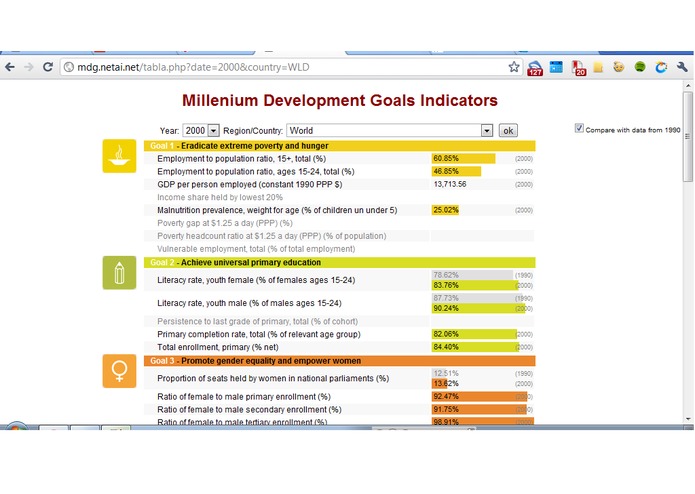The height and width of the screenshot is (494, 695).
Task: Click the Goal 1 Eradicate extreme poverty header
Action: point(340,146)
